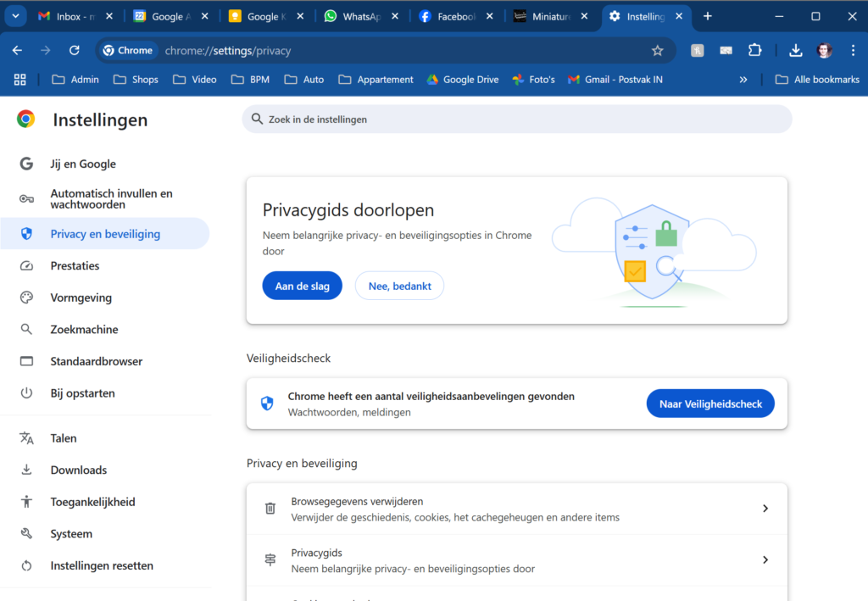
Task: Expand the Privacygids row chevron
Action: (x=765, y=559)
